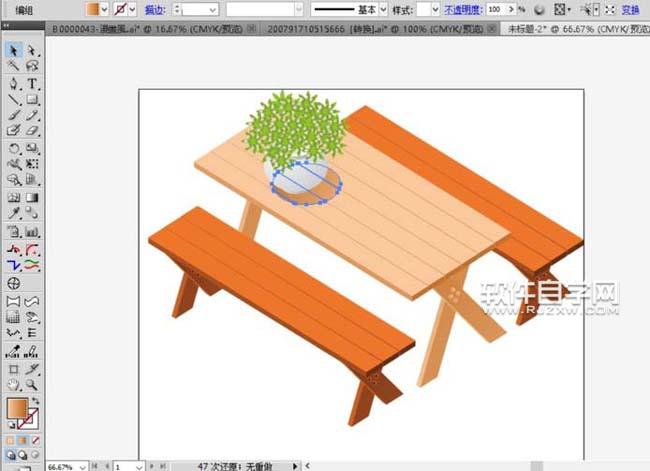Click the opacity value input field
This screenshot has width=650, height=471.
pyautogui.click(x=497, y=9)
